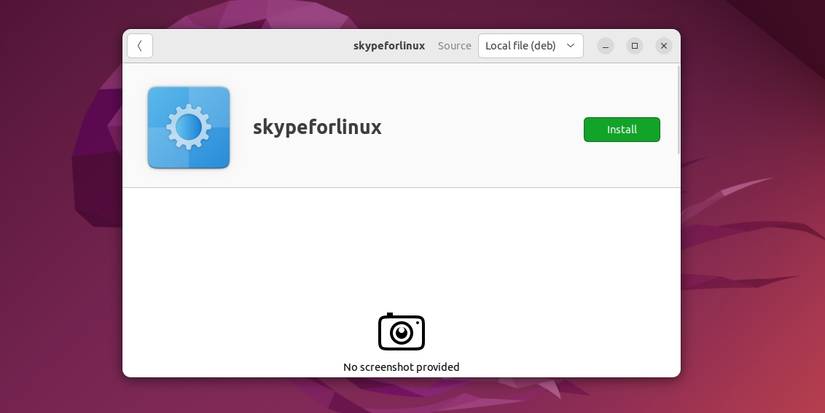Click blank banner space left of Install

[479, 128]
